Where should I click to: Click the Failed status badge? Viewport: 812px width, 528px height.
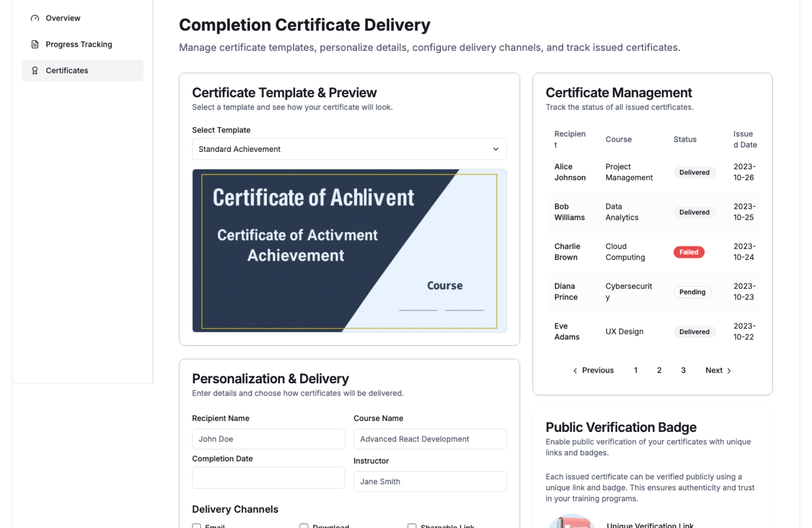pos(689,252)
